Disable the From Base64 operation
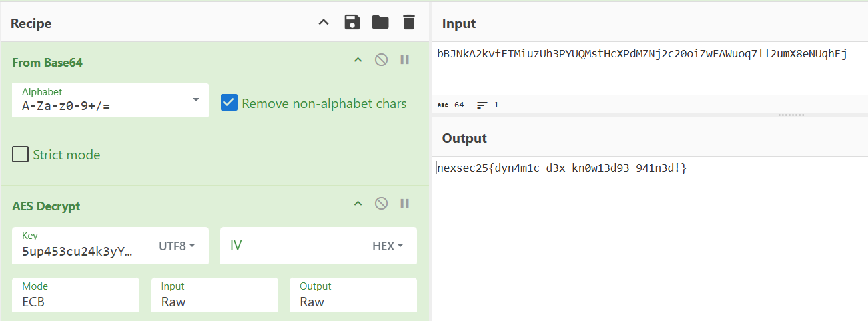Image resolution: width=868 pixels, height=321 pixels. tap(381, 60)
